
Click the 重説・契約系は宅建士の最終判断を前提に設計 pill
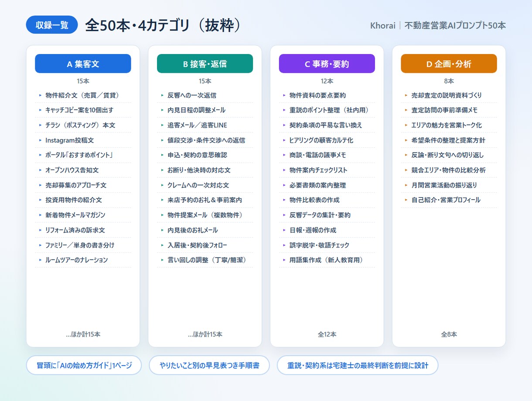[x=358, y=365]
